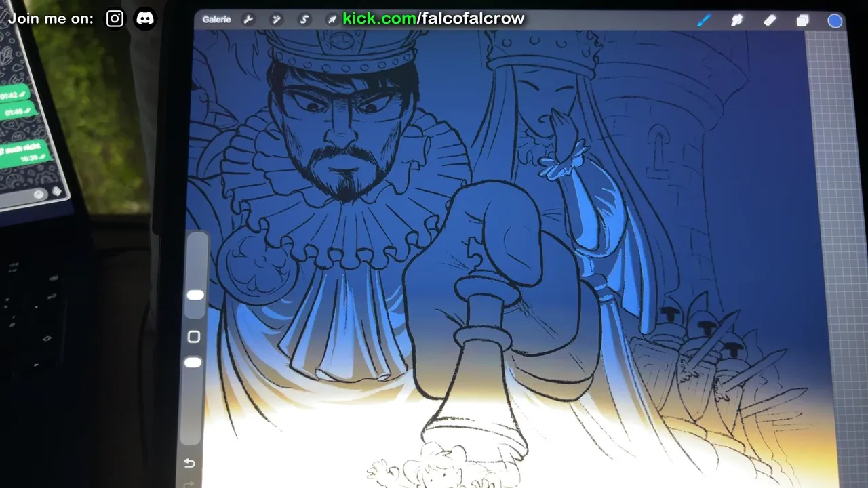
Task: Click the brush size slider handle
Action: click(x=195, y=295)
